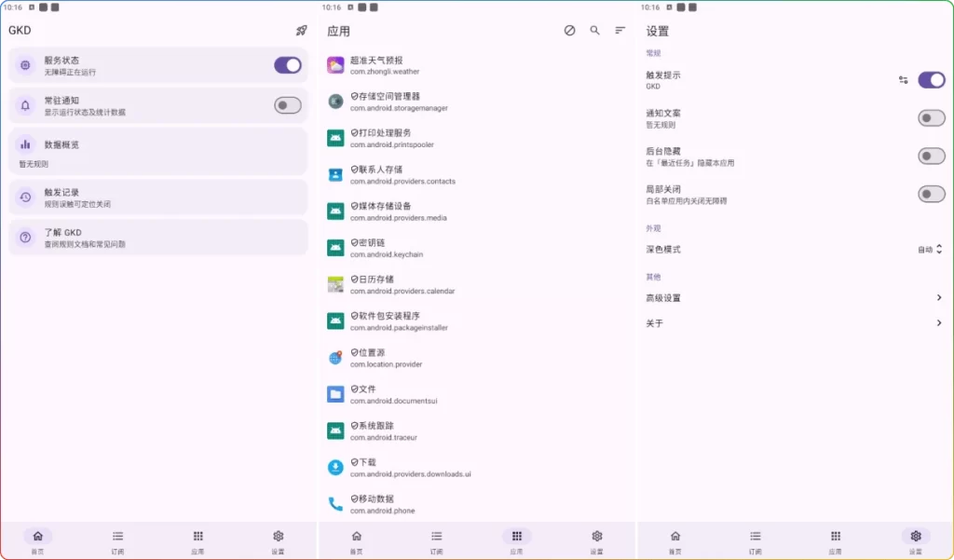This screenshot has height=560, width=954.
Task: Open 触发记录 to view trigger logs
Action: click(158, 195)
